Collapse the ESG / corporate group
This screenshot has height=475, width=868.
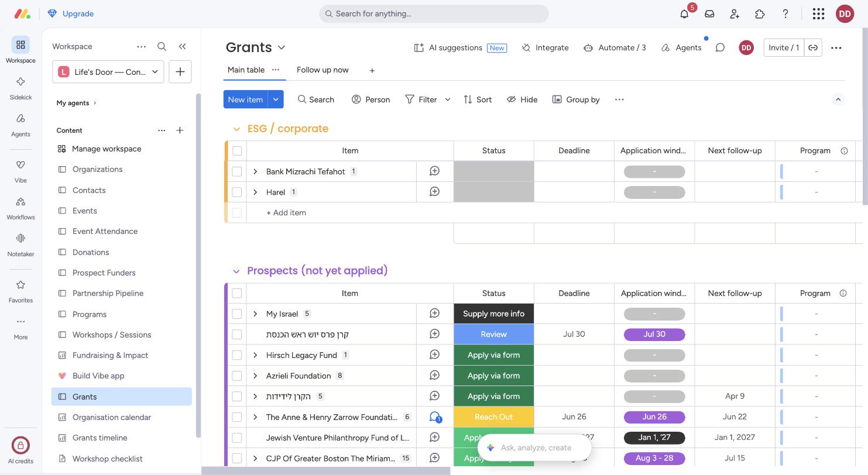point(236,129)
